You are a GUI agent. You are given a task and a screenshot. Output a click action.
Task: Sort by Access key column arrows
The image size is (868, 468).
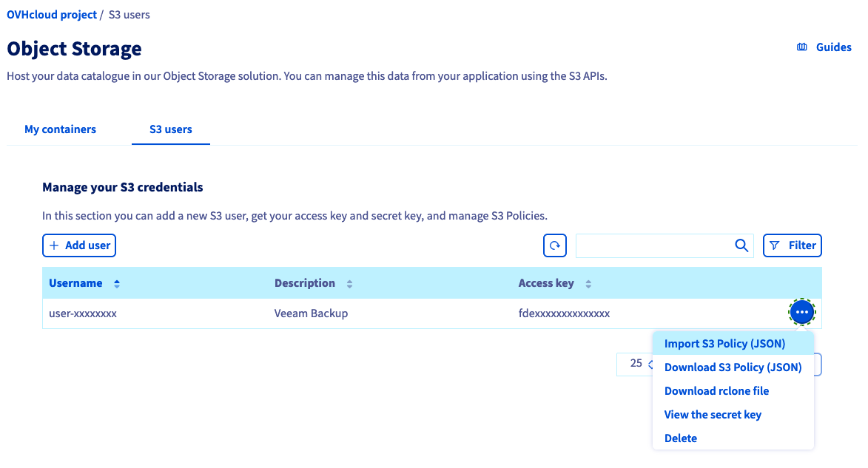(x=588, y=284)
